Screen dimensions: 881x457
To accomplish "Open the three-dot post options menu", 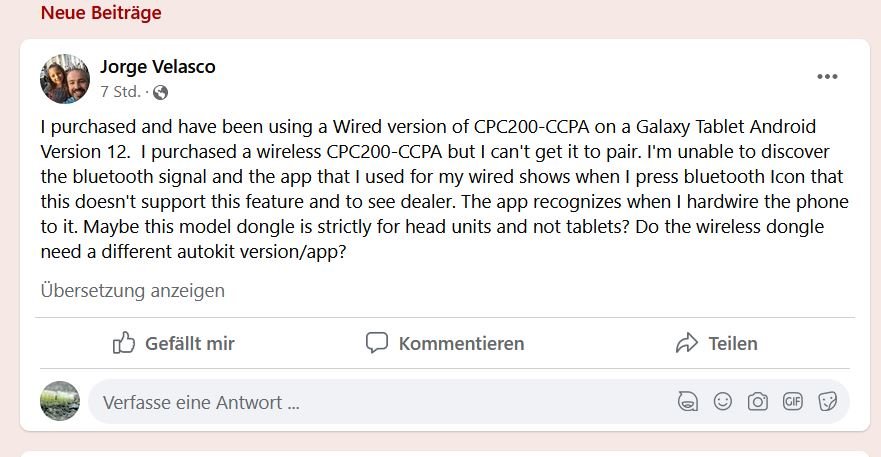I will (827, 77).
